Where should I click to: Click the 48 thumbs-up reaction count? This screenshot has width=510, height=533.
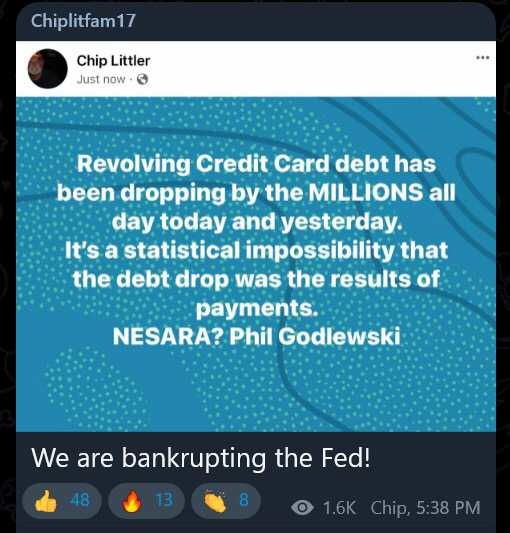[80, 500]
